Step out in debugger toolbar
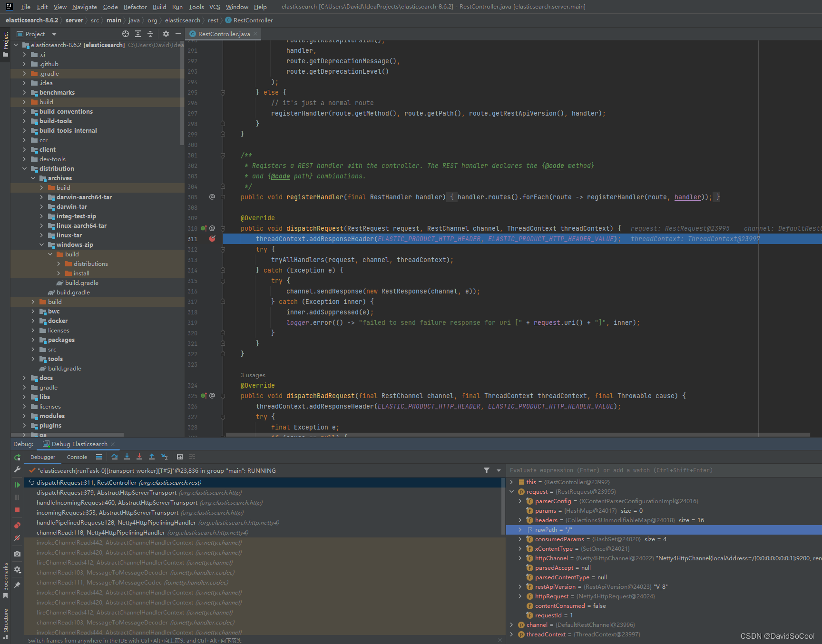The width and height of the screenshot is (822, 644). 152,457
